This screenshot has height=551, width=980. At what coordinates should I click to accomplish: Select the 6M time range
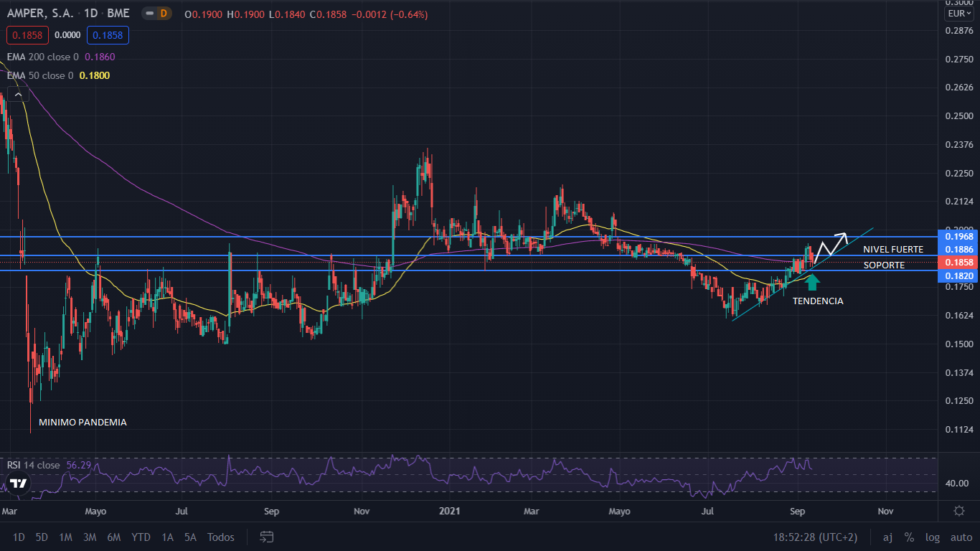(113, 537)
